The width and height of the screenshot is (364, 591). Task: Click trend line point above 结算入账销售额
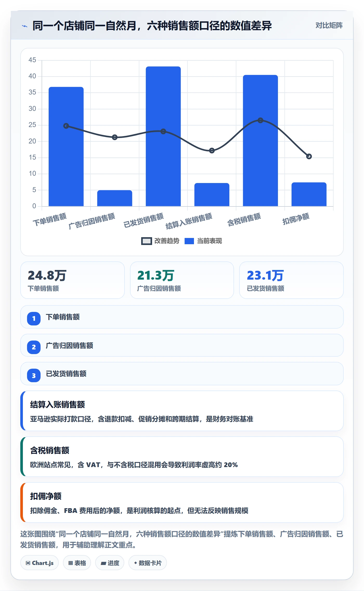pos(212,150)
